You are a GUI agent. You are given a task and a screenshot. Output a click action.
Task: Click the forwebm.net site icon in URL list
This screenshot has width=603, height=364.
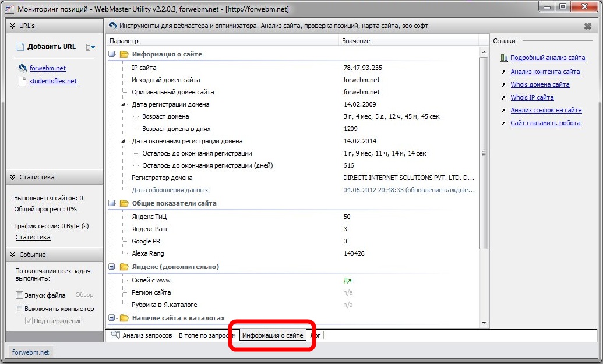[22, 68]
